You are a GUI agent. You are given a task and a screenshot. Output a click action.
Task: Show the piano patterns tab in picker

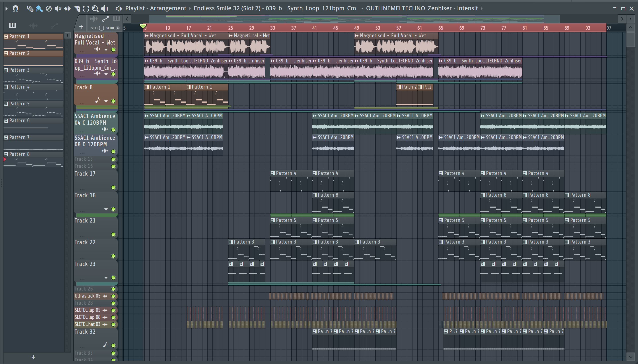coord(12,25)
